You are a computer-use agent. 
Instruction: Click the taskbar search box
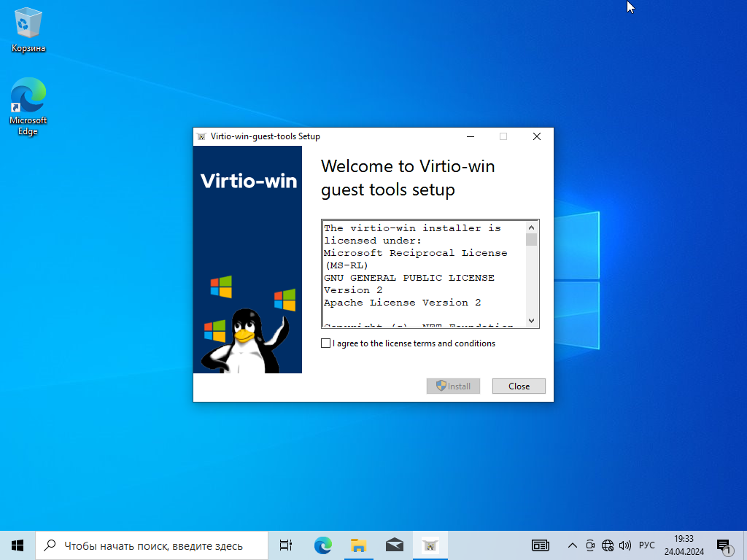click(x=153, y=545)
